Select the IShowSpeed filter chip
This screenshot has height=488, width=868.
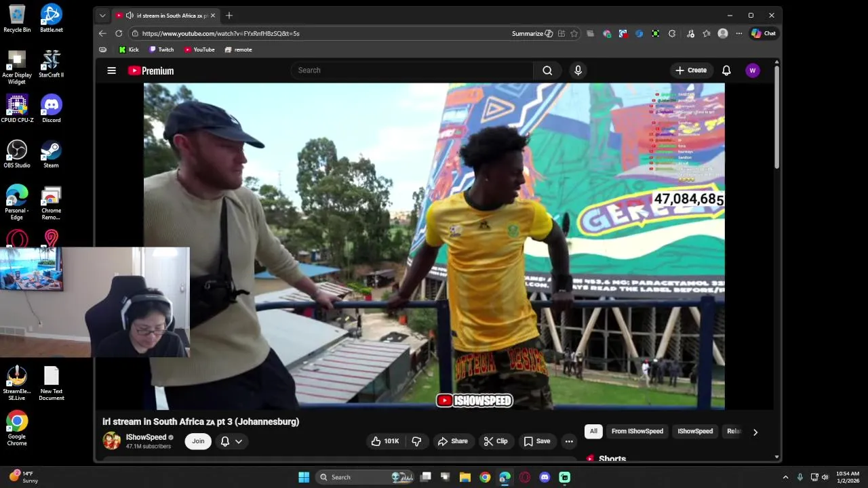[695, 431]
